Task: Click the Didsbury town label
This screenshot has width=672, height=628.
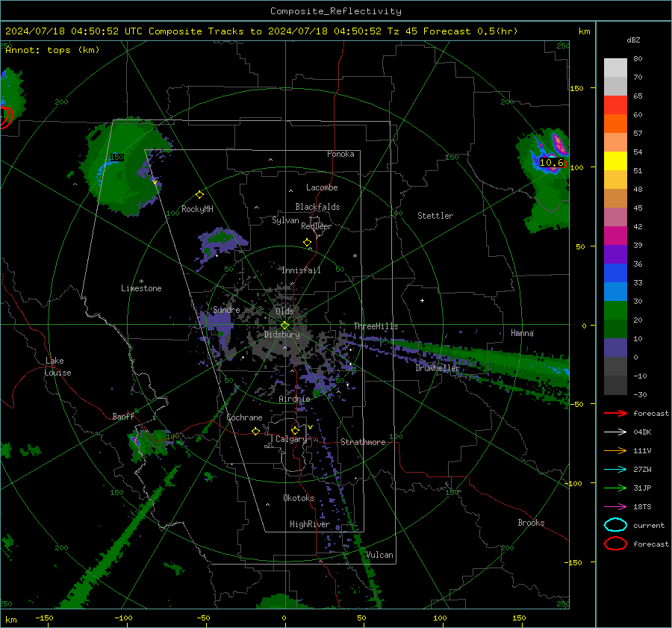Action: [x=281, y=335]
